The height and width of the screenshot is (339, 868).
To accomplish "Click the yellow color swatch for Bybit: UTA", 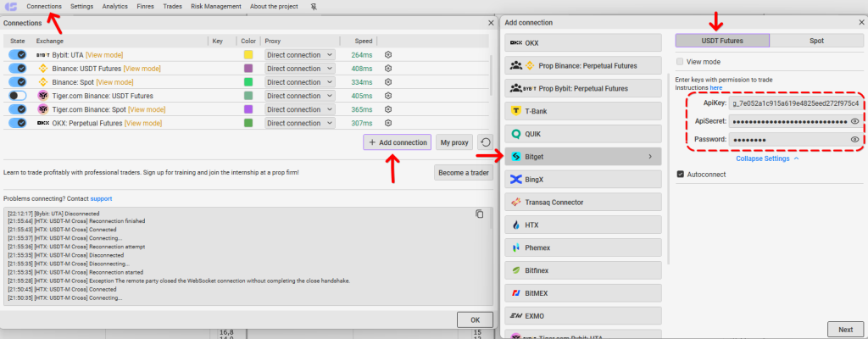I will pyautogui.click(x=248, y=55).
